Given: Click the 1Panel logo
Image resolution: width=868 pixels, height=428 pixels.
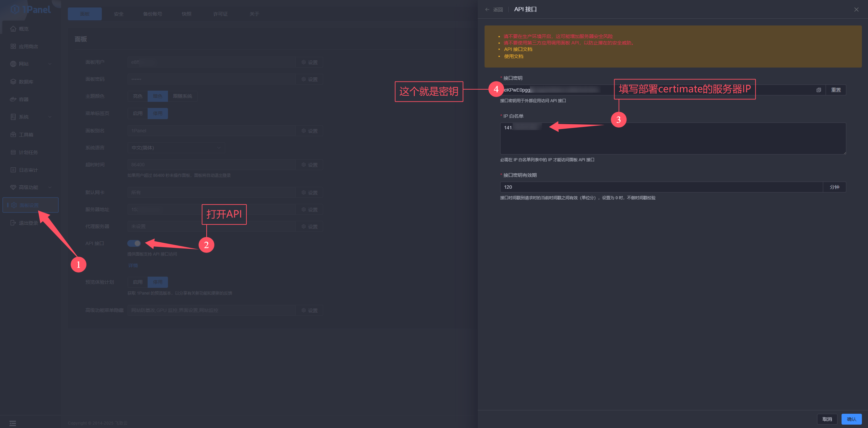Looking at the screenshot, I should 31,10.
